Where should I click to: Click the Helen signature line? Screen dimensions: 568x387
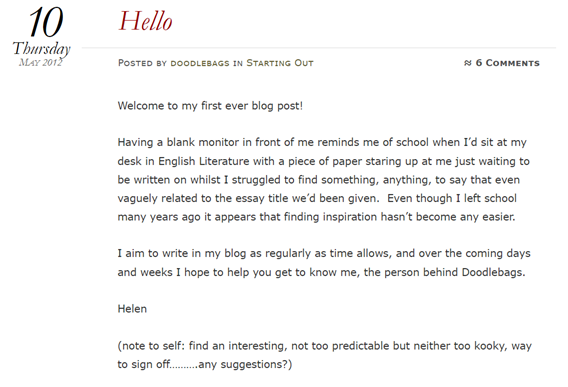point(132,309)
